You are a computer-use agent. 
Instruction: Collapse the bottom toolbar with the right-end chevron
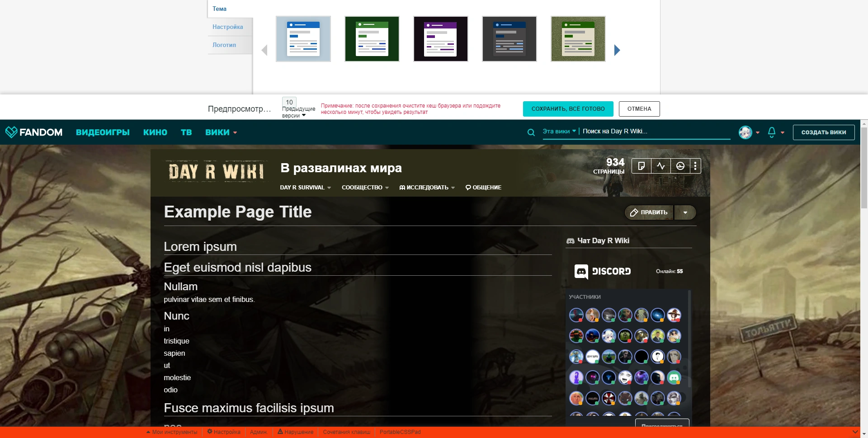point(855,432)
